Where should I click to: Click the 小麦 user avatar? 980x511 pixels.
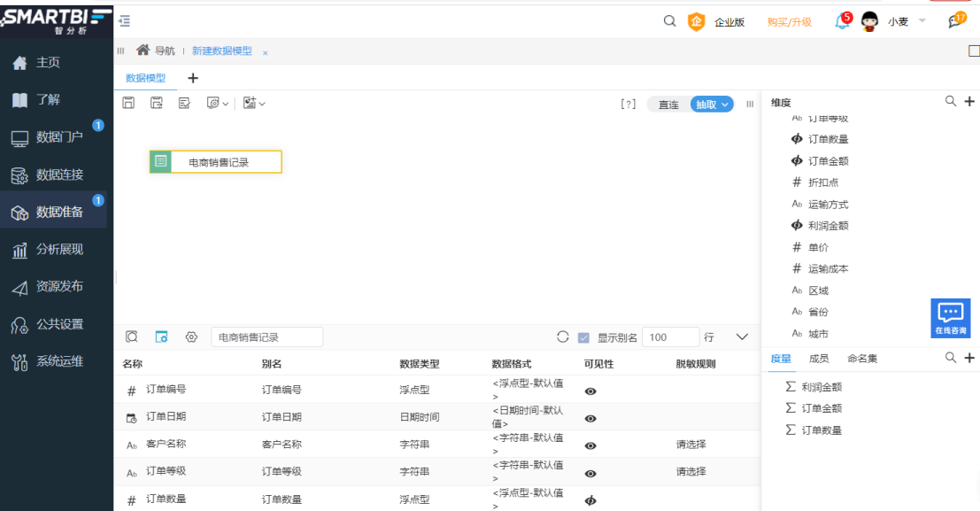coord(869,22)
